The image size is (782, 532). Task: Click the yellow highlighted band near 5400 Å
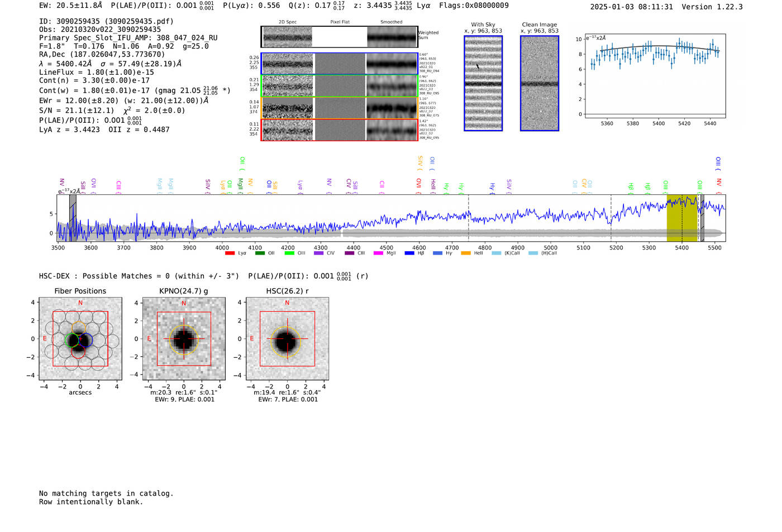[x=682, y=218]
